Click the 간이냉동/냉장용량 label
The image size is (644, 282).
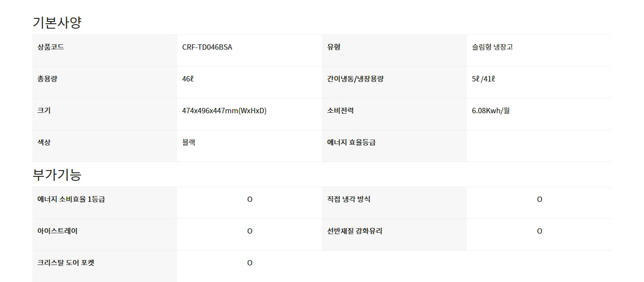click(x=356, y=79)
